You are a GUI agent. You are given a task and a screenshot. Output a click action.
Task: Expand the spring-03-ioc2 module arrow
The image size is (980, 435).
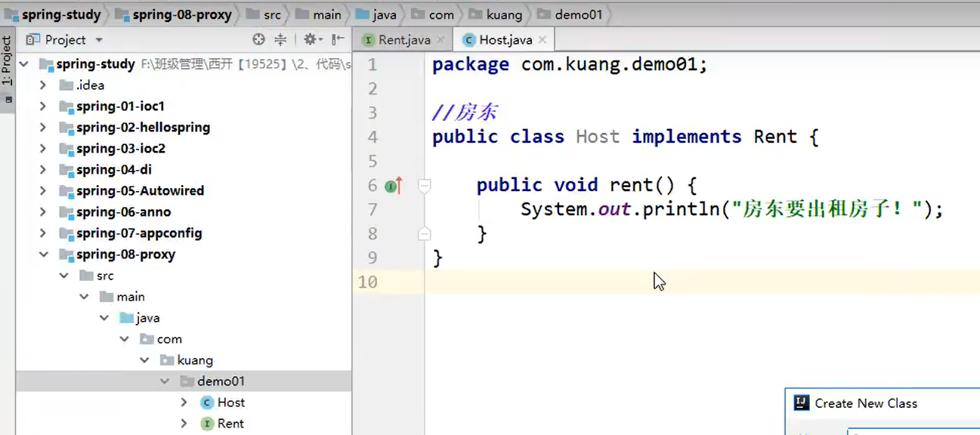(x=43, y=149)
